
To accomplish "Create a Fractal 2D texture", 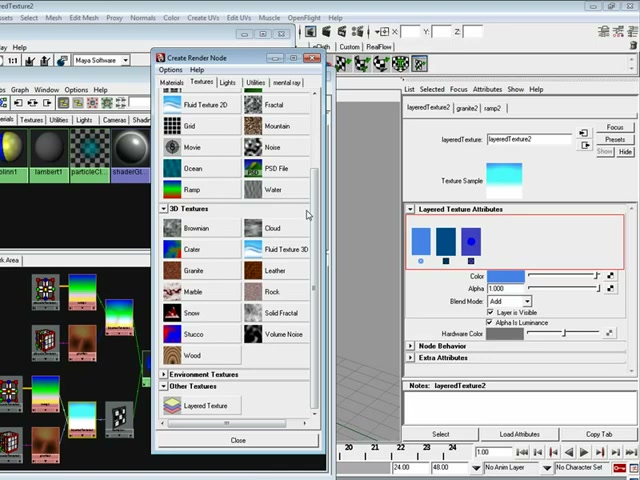I will tap(277, 105).
